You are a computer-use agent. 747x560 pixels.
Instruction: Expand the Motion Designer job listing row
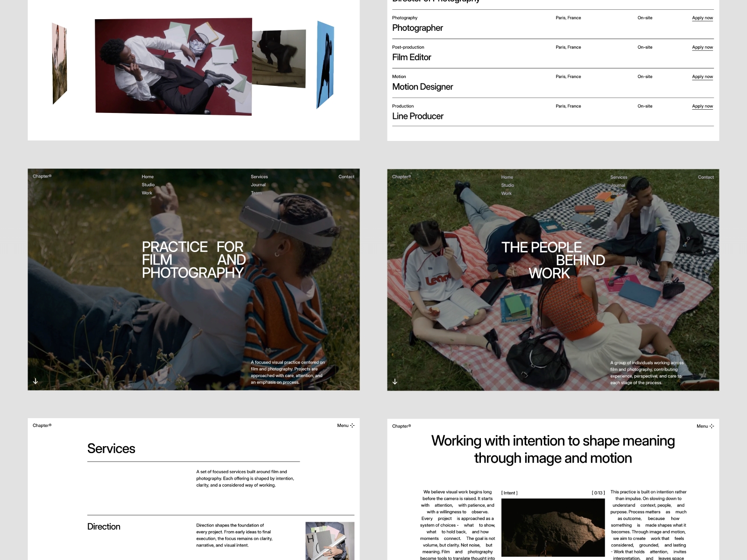pyautogui.click(x=423, y=87)
